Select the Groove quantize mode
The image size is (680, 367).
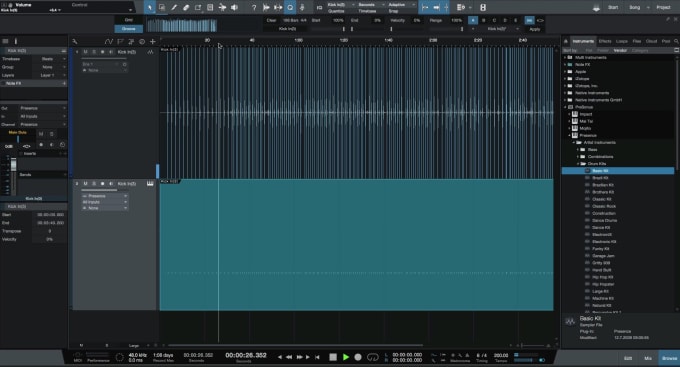pyautogui.click(x=129, y=29)
